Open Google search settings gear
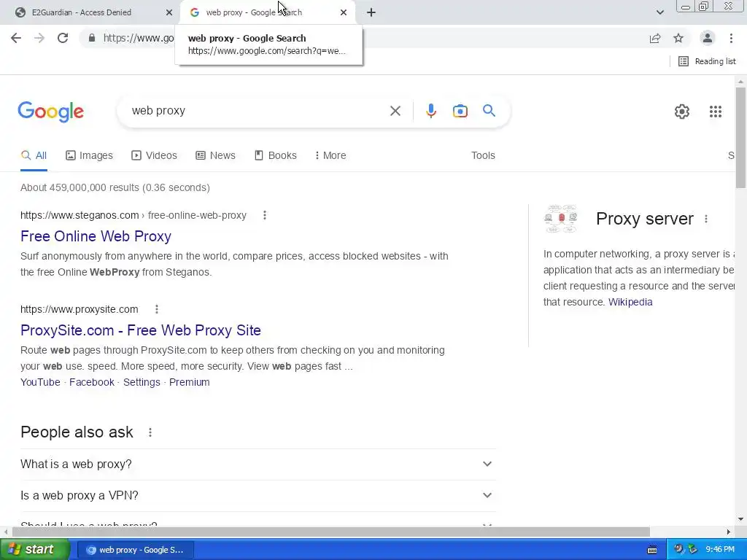747x560 pixels. point(682,112)
